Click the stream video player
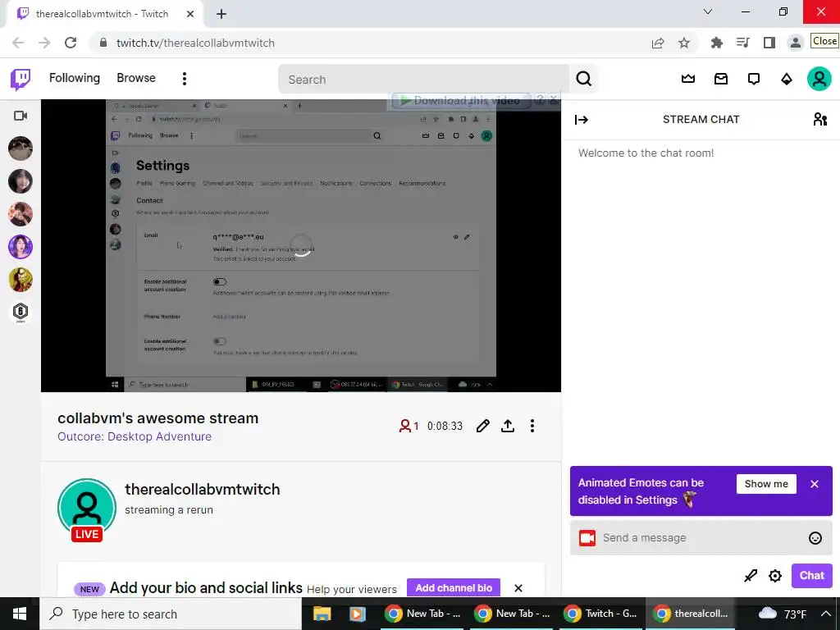Screen dimensions: 840x630 tap(301, 245)
